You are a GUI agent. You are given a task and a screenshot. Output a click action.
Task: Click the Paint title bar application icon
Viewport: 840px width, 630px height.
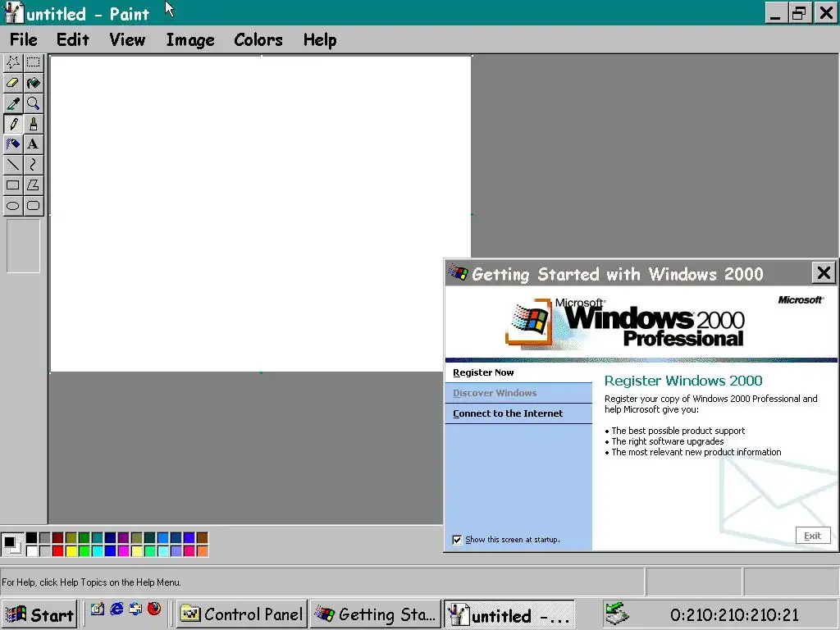[x=13, y=13]
